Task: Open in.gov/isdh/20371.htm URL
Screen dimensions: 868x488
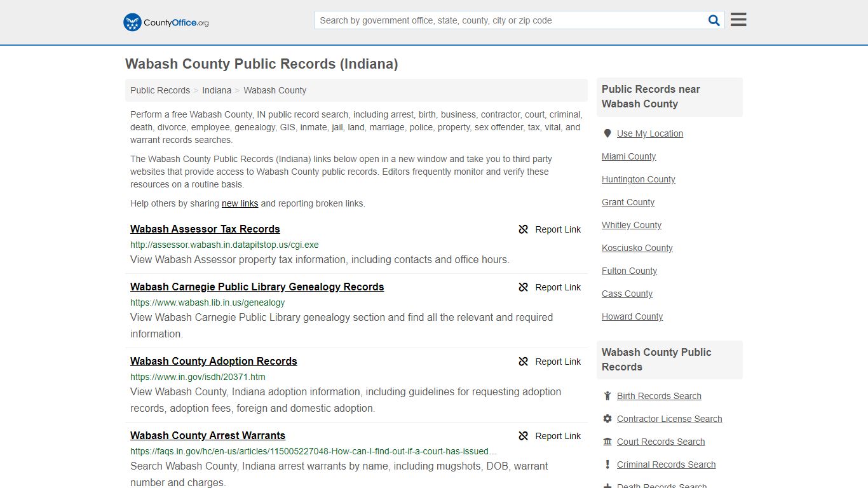Action: pos(198,377)
